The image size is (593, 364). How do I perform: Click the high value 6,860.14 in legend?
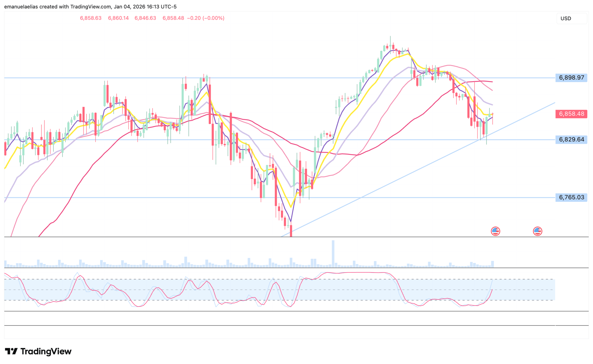pyautogui.click(x=118, y=18)
